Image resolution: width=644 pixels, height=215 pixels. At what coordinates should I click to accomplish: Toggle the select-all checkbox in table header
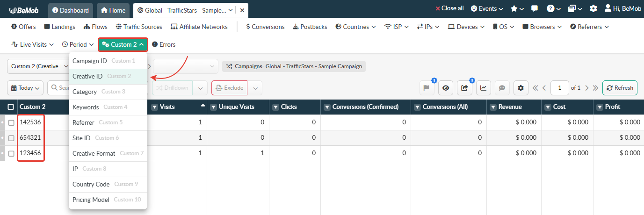[11, 107]
